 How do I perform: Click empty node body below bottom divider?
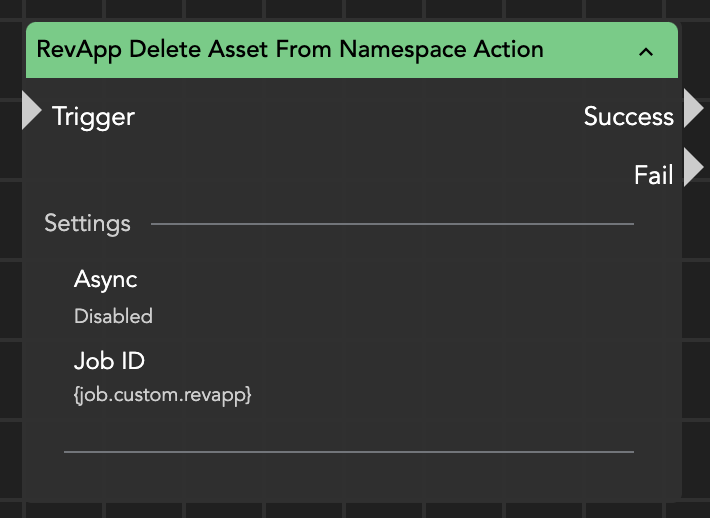click(350, 478)
